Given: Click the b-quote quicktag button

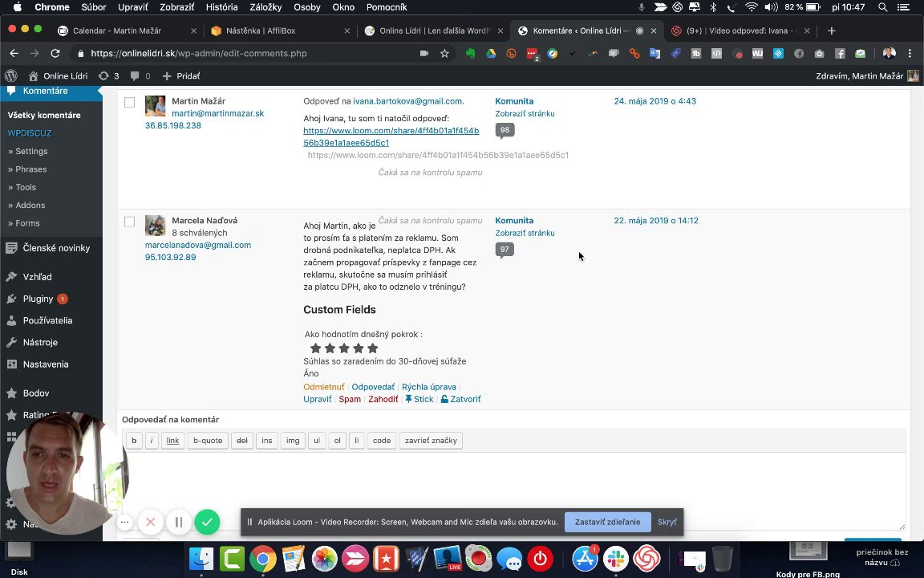Looking at the screenshot, I should (208, 441).
